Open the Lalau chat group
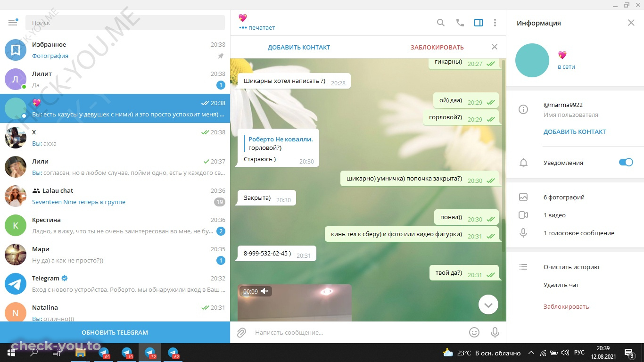The image size is (644, 362). [x=115, y=196]
